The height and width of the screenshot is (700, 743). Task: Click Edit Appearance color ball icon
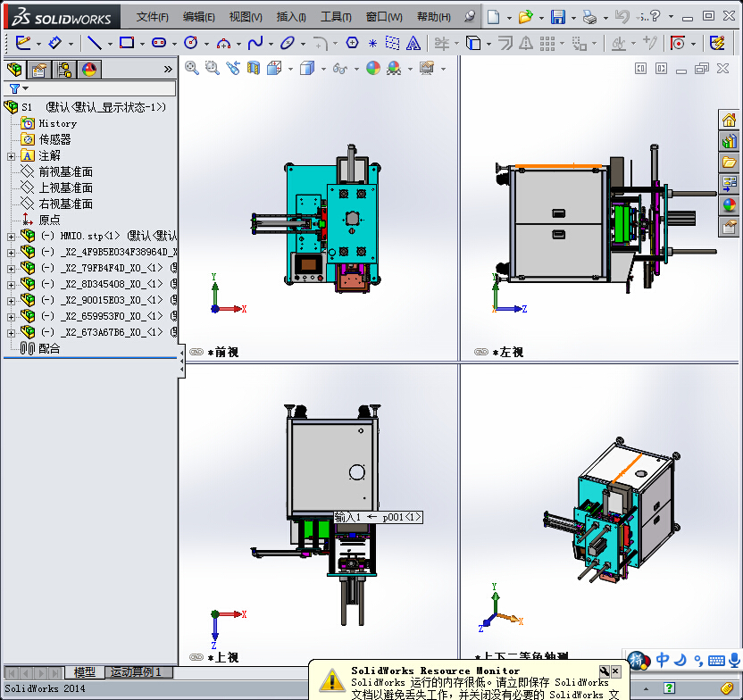pyautogui.click(x=373, y=68)
